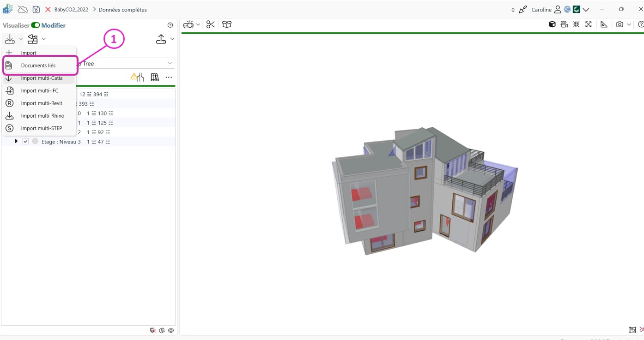The height and width of the screenshot is (340, 644).
Task: Click the open box icon in viewer toolbar
Action: [226, 25]
